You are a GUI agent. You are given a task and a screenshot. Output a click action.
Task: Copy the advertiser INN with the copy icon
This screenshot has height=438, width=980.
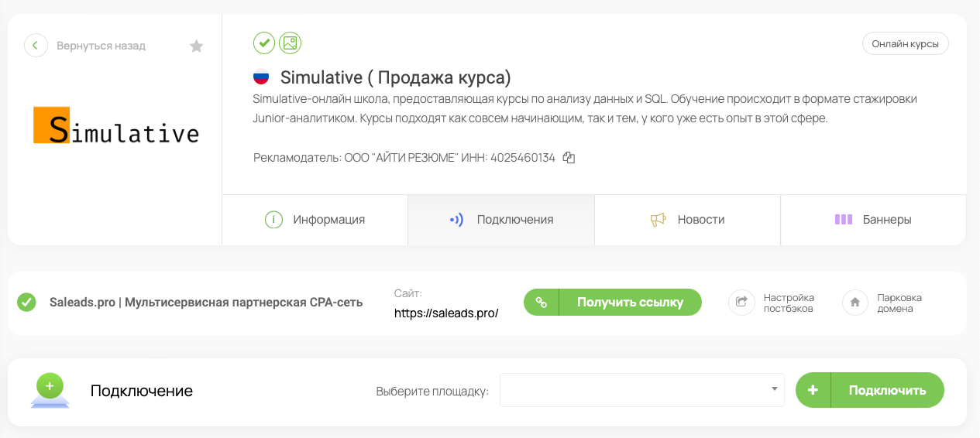569,158
